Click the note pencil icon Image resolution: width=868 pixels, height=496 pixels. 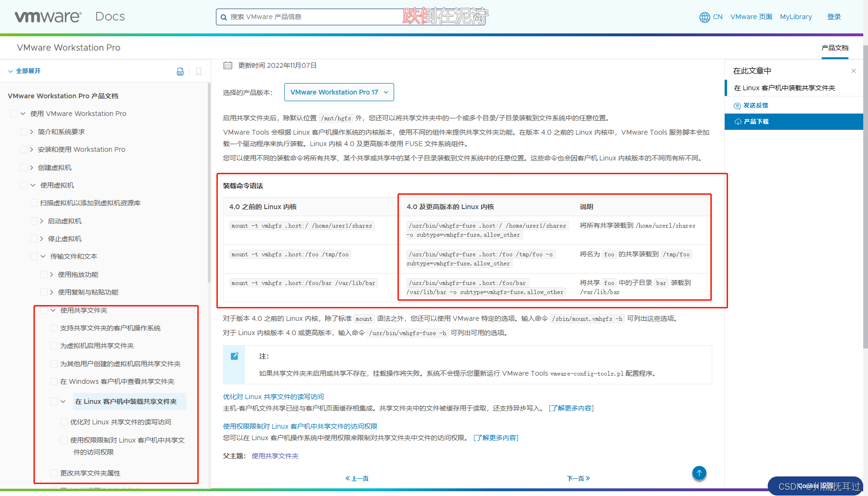[x=235, y=356]
